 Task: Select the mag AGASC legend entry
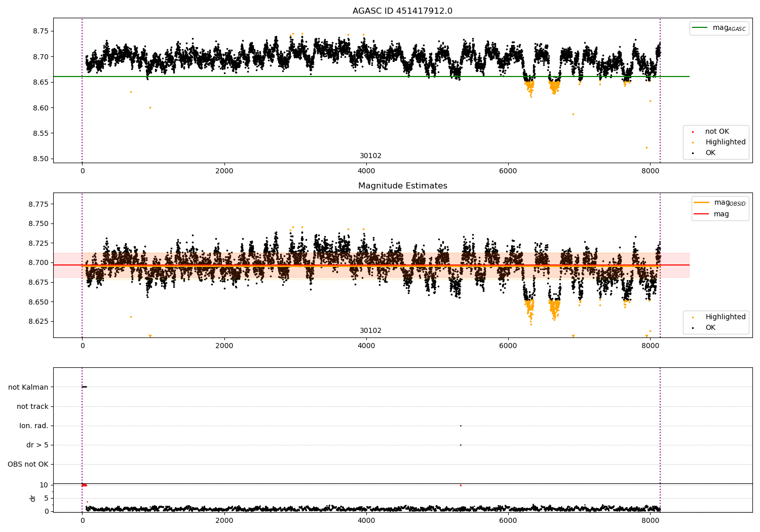pos(719,28)
